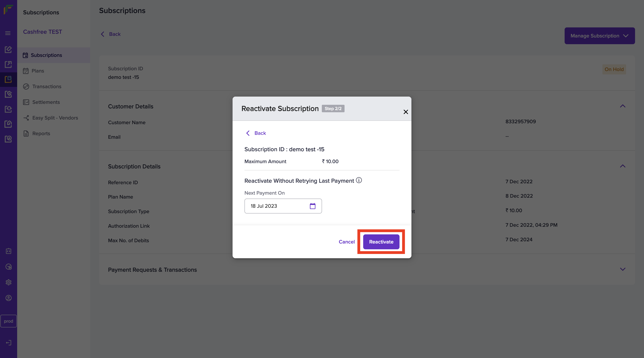Close the Reactivate Subscription dialog
Screen dimensions: 644x358
pyautogui.click(x=405, y=112)
